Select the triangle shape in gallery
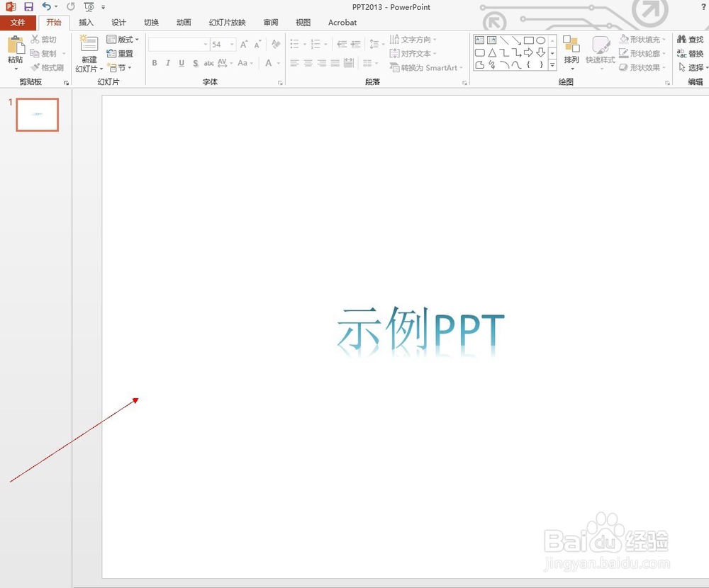 point(492,53)
